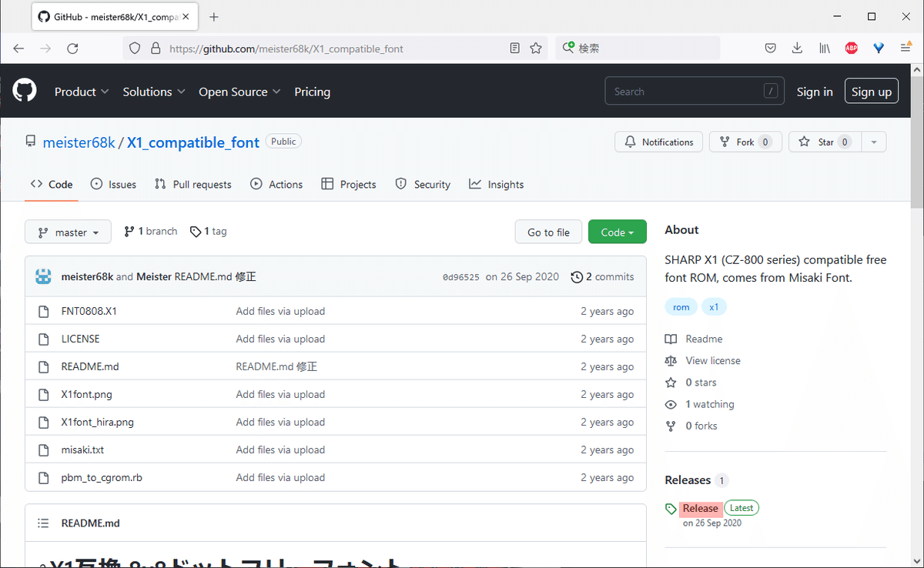924x568 pixels.
Task: Open the browser downloads icon
Action: (x=797, y=48)
